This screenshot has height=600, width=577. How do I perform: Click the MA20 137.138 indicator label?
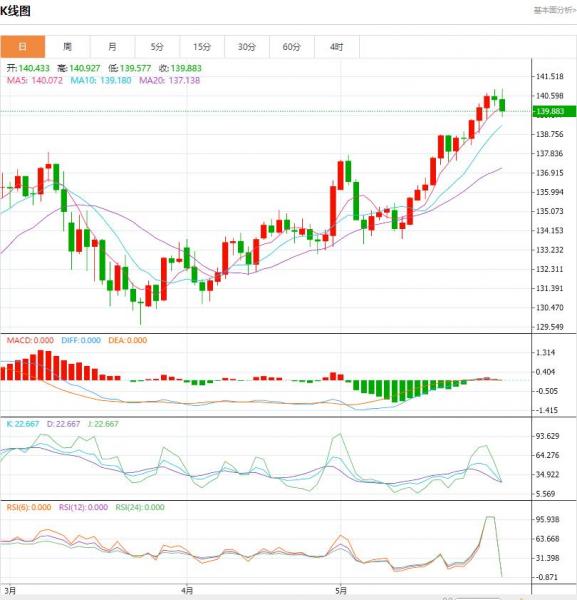pos(170,80)
